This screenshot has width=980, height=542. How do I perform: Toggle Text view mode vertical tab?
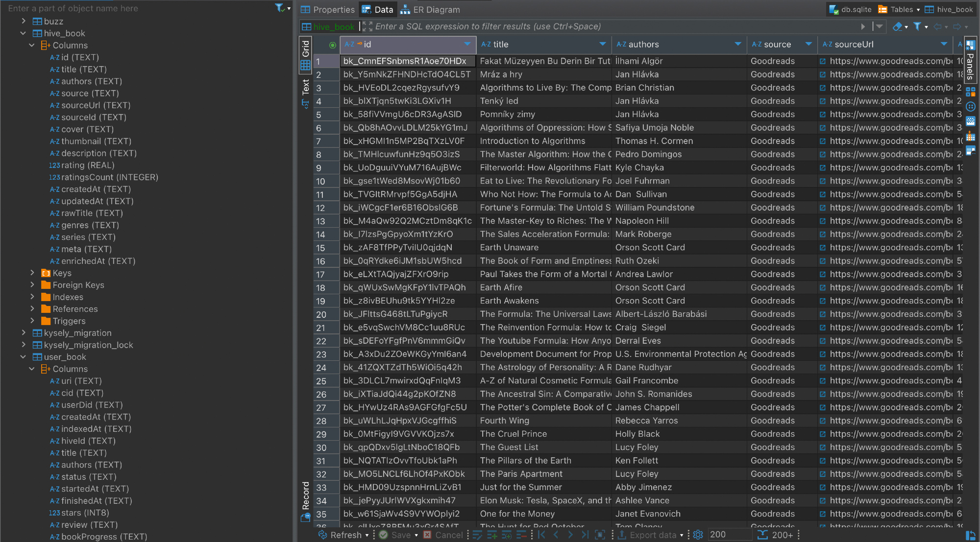[x=305, y=87]
